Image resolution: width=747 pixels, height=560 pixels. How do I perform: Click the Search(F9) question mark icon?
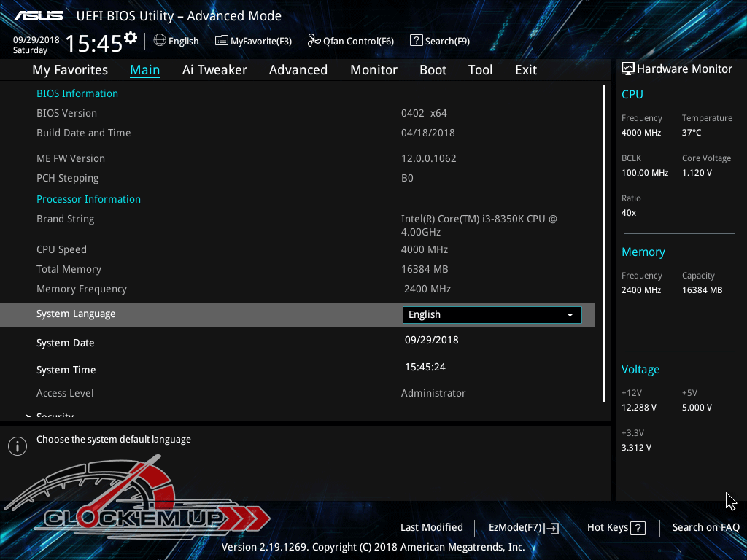click(x=416, y=41)
